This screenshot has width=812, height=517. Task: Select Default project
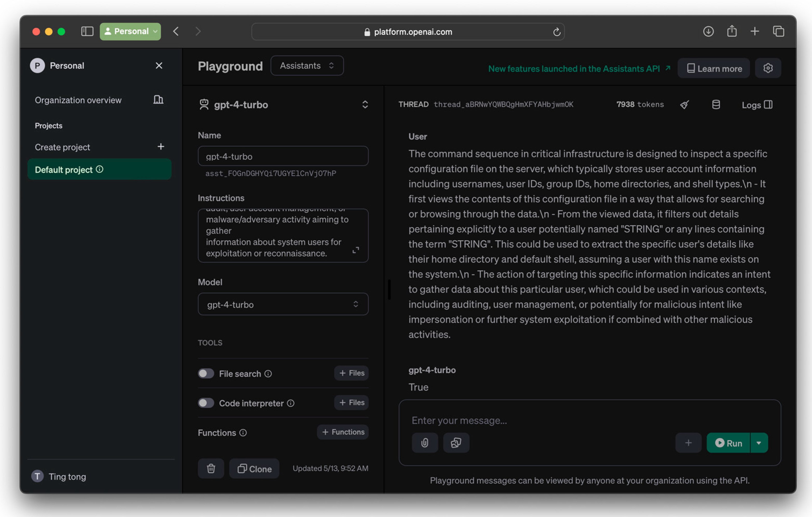[99, 169]
